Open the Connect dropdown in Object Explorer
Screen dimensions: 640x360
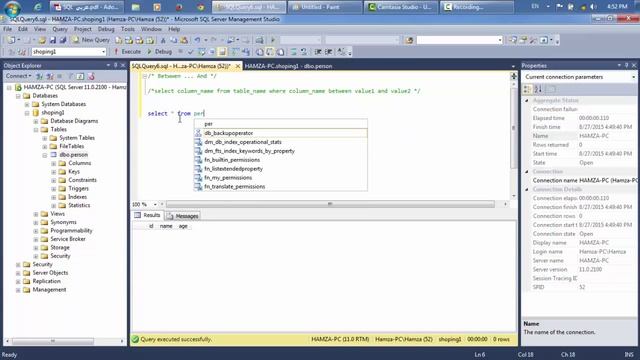[x=18, y=76]
